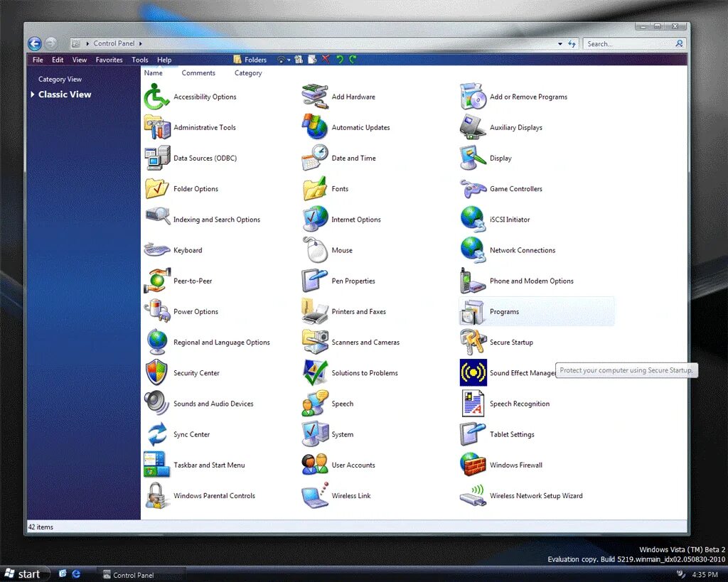Click the green undo arrow in toolbar
Screen dimensions: 728x582
pyautogui.click(x=340, y=59)
